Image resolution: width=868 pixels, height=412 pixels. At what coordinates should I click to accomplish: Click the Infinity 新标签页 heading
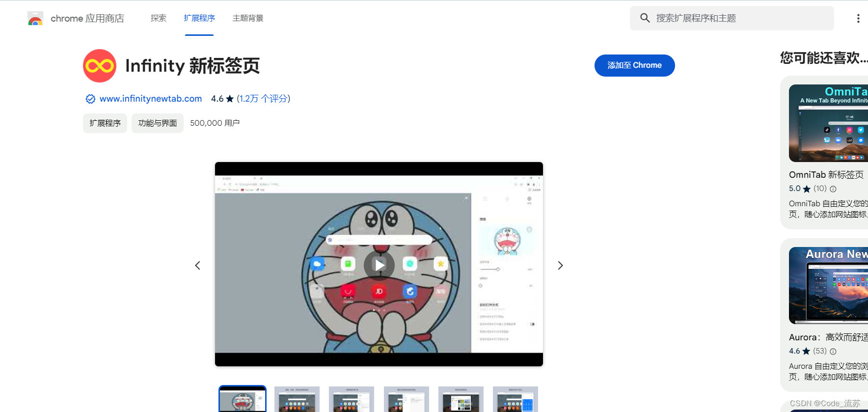[192, 66]
